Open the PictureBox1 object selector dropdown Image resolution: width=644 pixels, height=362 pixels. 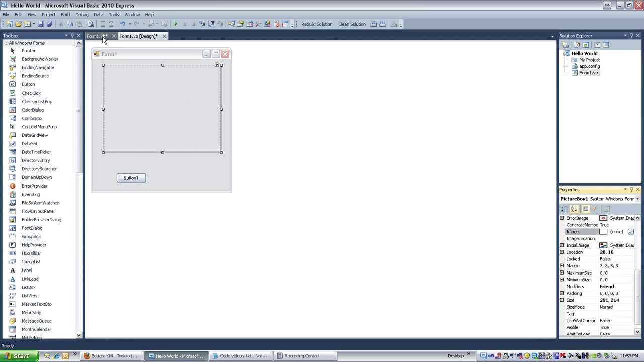coord(637,199)
